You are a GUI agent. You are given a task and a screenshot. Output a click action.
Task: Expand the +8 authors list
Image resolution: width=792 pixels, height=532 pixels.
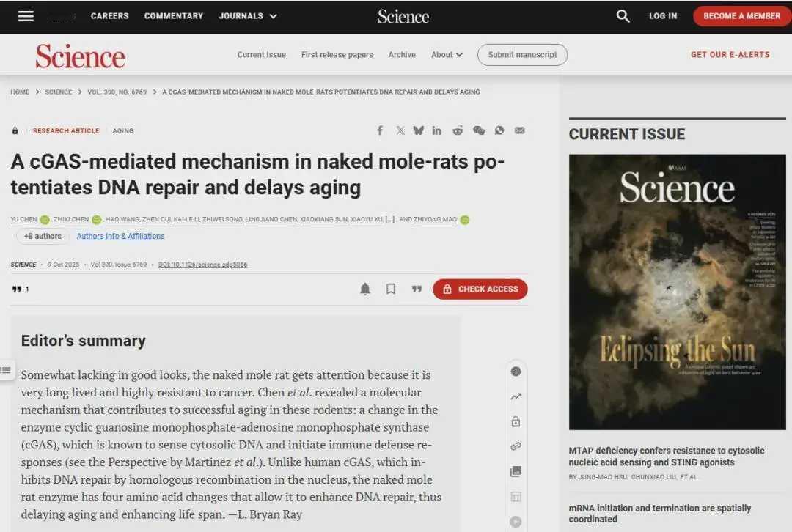coord(43,236)
